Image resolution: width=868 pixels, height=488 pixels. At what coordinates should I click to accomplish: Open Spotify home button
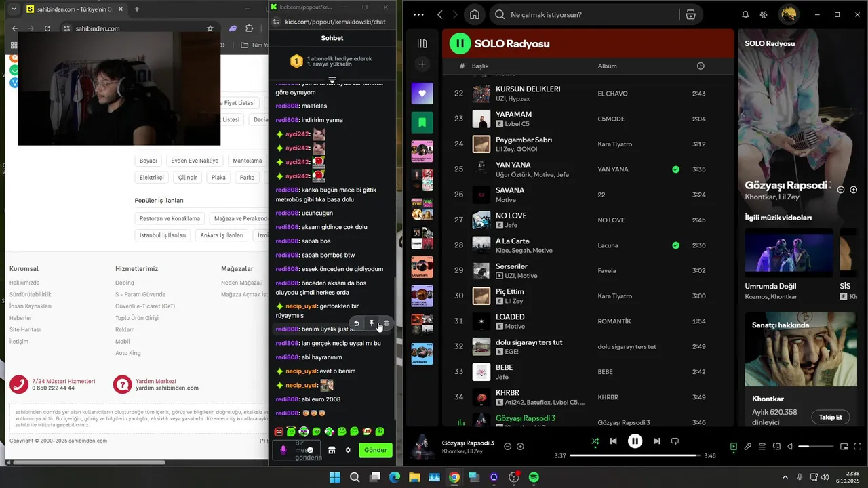[x=475, y=14]
